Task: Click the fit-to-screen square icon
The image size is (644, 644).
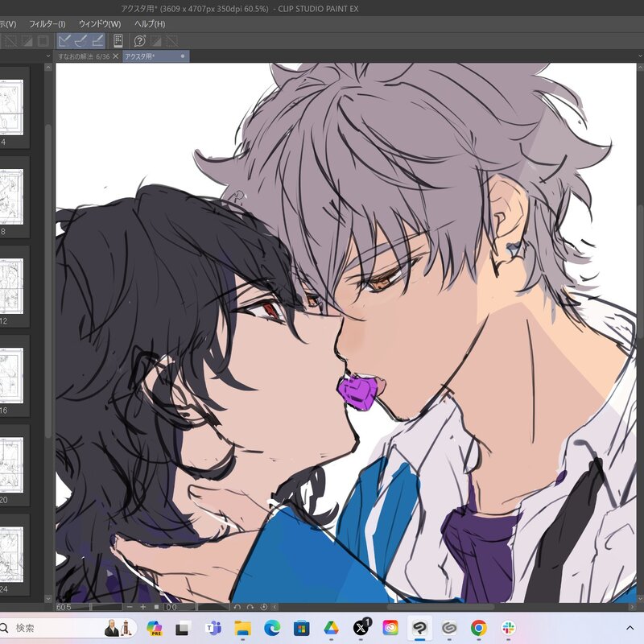Action: click(x=156, y=607)
